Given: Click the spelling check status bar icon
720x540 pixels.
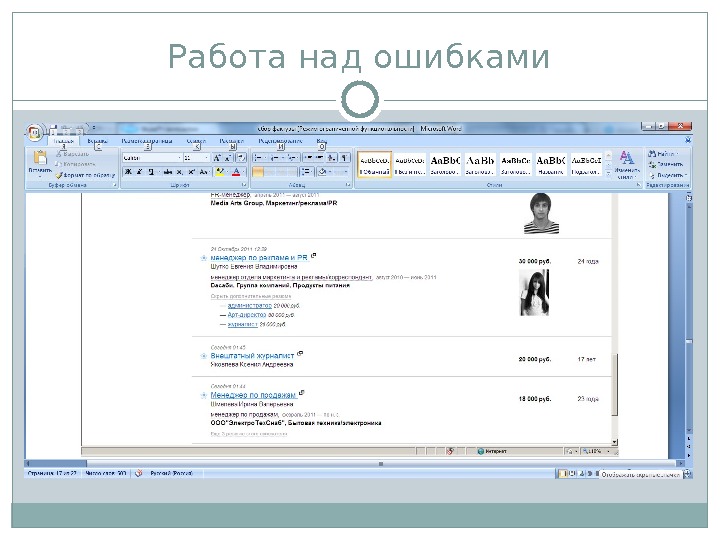Looking at the screenshot, I should click(139, 473).
